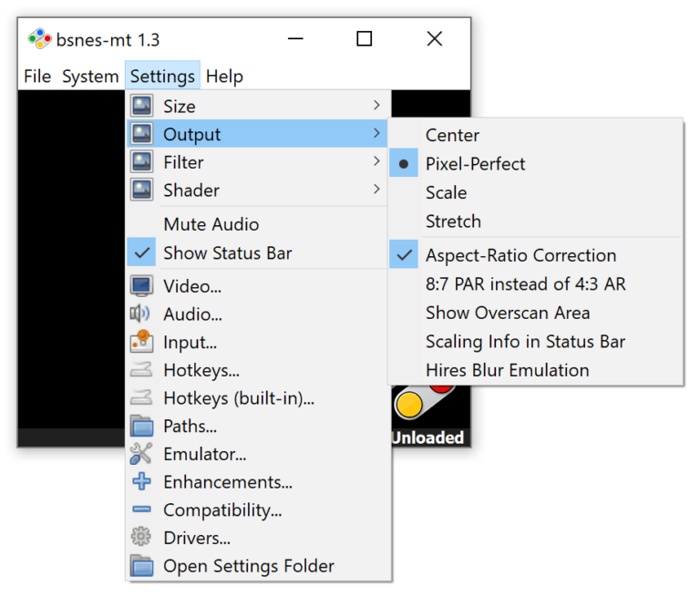Screen dimensions: 700x597
Task: Click the bsnes-mt 1.3 window title
Action: 108,40
